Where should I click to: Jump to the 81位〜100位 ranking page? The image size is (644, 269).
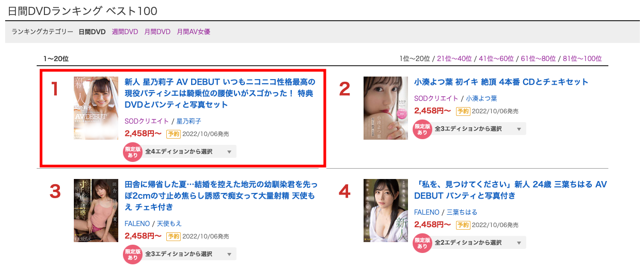pyautogui.click(x=582, y=59)
